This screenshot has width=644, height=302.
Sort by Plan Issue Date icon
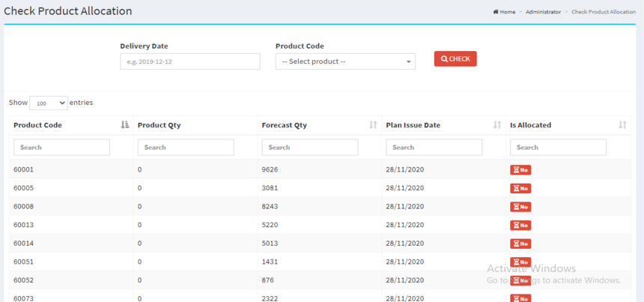(x=497, y=125)
